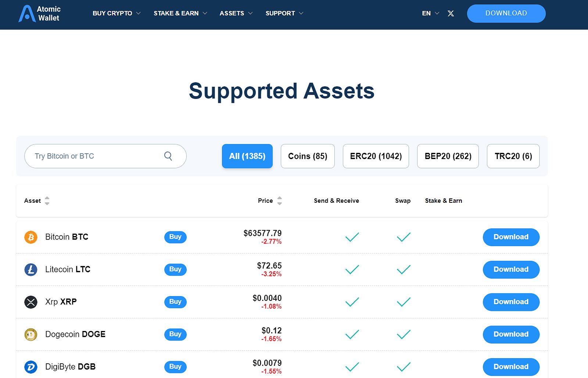Click Litecoin Swap checkmark
The width and height of the screenshot is (588, 378).
point(404,270)
